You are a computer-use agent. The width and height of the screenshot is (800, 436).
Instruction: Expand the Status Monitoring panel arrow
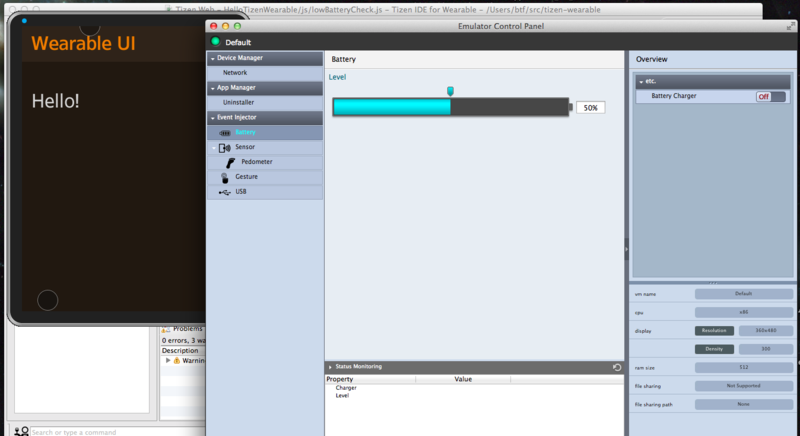click(x=330, y=367)
